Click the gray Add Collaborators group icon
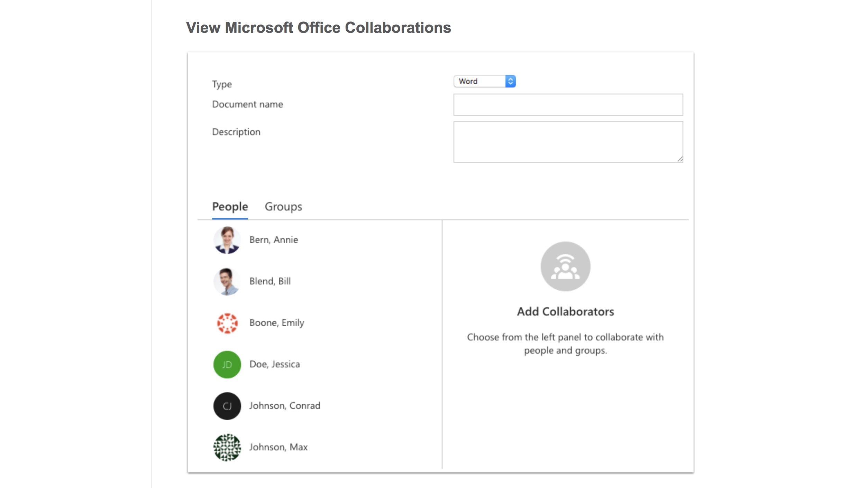This screenshot has width=868, height=488. pos(565,266)
